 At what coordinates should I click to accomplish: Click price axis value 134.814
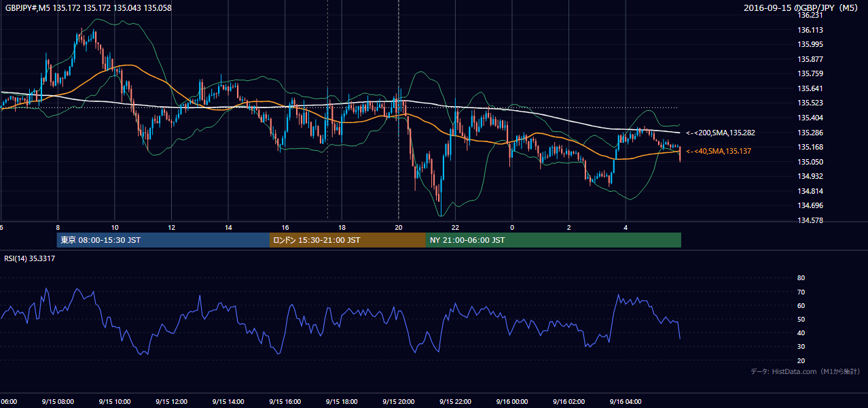(810, 191)
